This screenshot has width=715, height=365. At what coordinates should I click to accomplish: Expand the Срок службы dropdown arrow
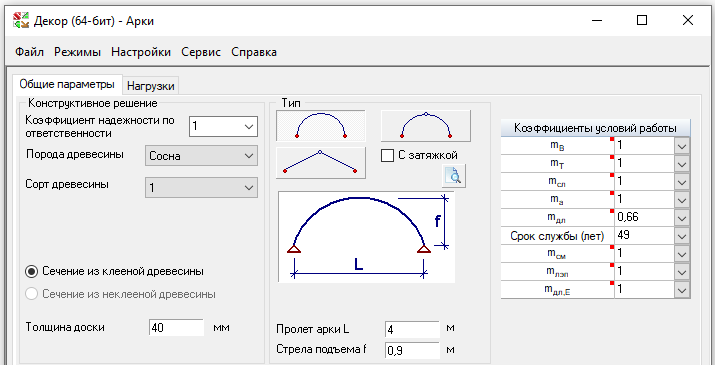pyautogui.click(x=682, y=236)
